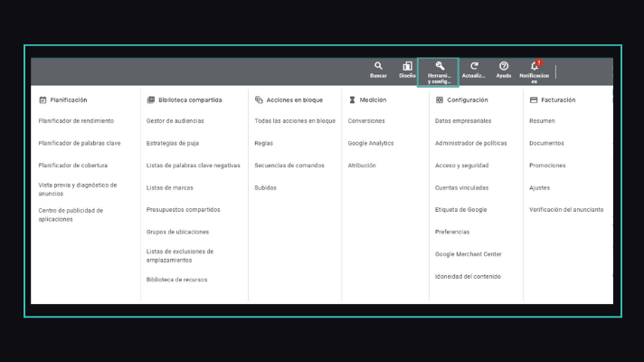The image size is (644, 362).
Task: Click the Facturación card icon
Action: (x=534, y=100)
